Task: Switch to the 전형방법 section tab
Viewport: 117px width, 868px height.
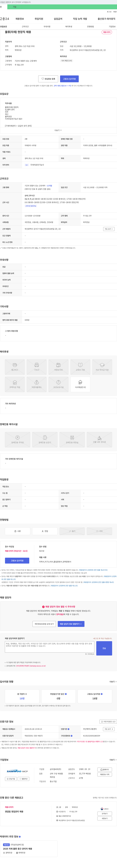Action: tap(90, 27)
